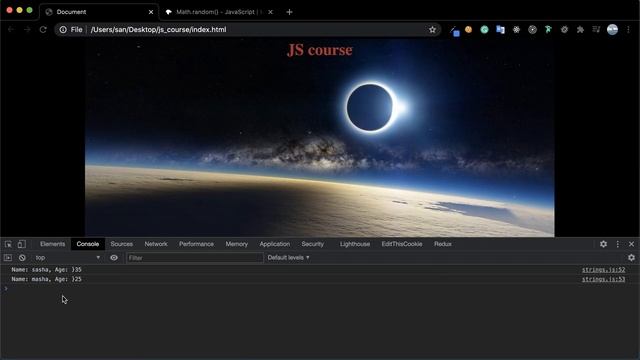Click the console Filter input field
The height and width of the screenshot is (360, 640).
pyautogui.click(x=194, y=258)
